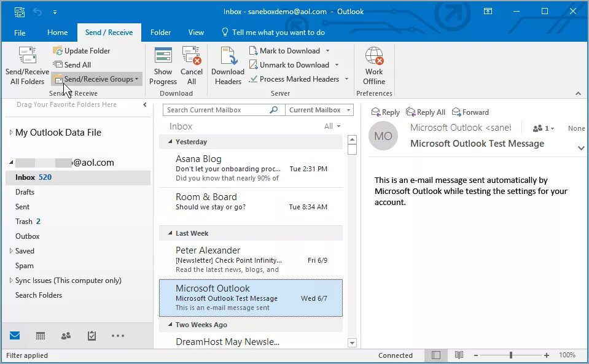Click Forward in reading pane
Image resolution: width=589 pixels, height=364 pixels.
point(470,112)
